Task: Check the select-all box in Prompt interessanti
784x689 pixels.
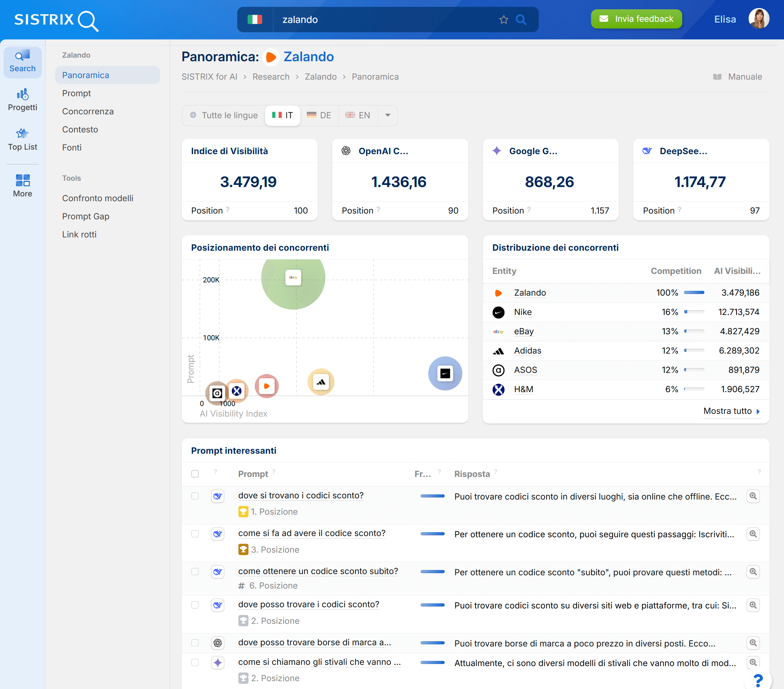Action: (195, 474)
